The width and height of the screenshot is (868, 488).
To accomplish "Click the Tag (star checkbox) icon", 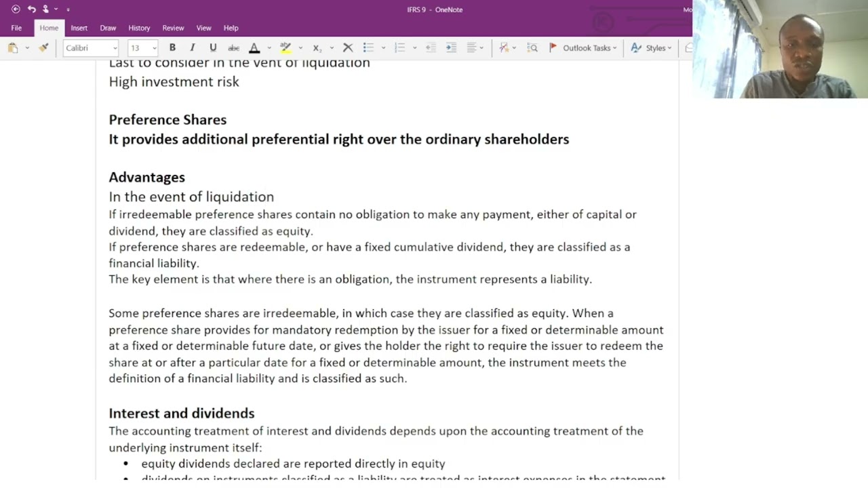I will coord(504,47).
